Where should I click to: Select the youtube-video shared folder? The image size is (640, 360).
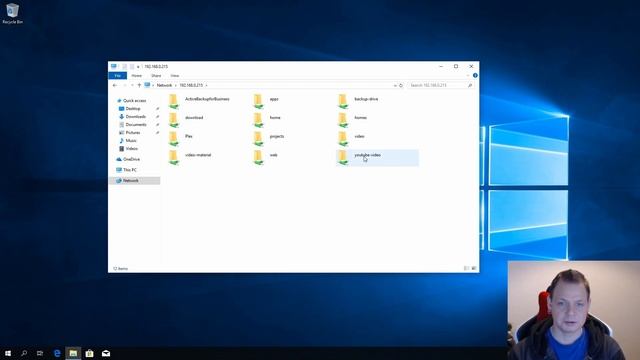tap(377, 158)
